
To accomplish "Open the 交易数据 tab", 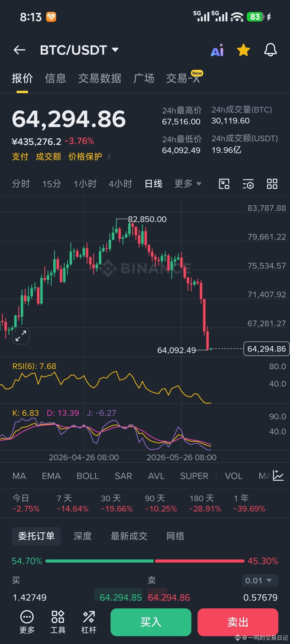I will [x=100, y=78].
